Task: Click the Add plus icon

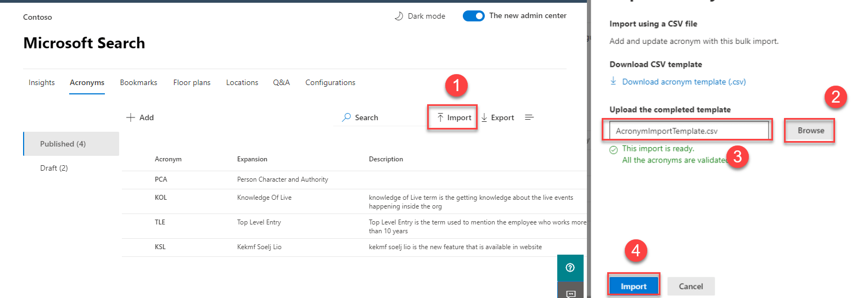Action: [x=131, y=117]
